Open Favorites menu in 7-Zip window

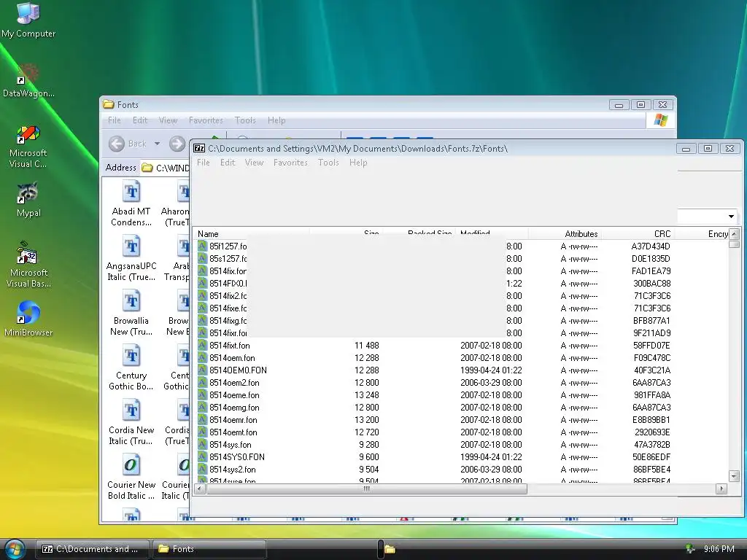tap(290, 163)
